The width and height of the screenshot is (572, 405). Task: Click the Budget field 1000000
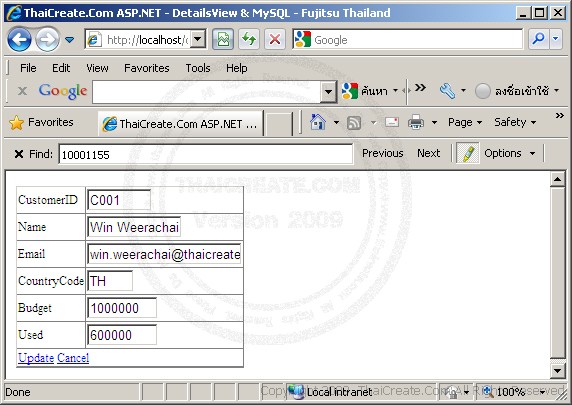click(x=122, y=308)
